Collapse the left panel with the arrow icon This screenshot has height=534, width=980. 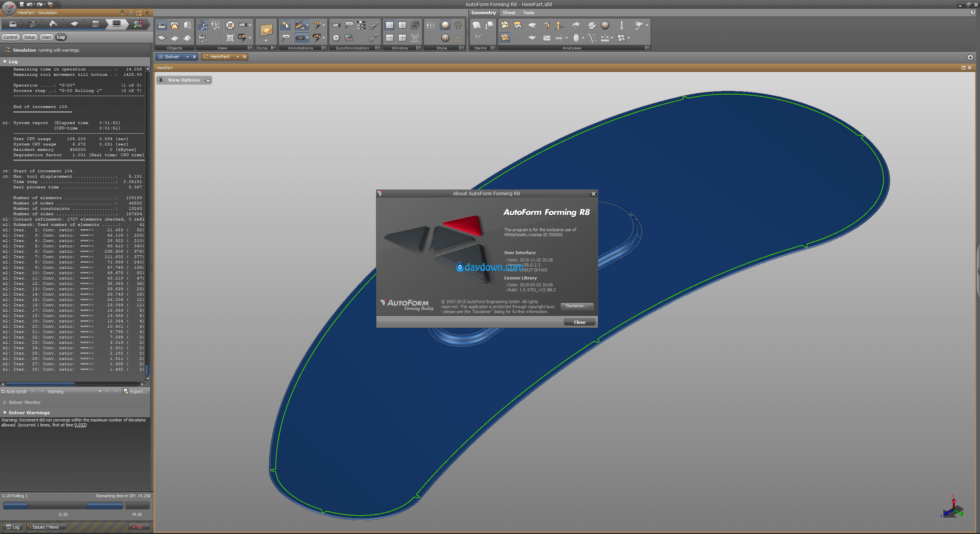[147, 13]
